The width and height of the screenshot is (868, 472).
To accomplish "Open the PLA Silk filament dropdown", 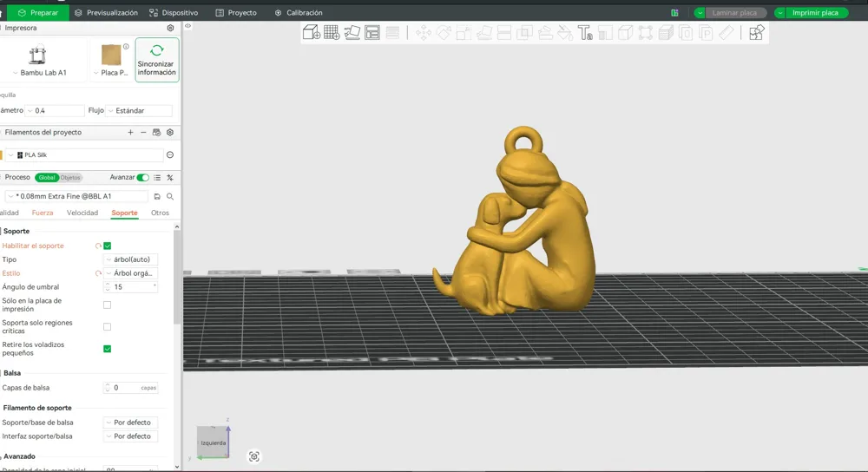I will 85,155.
